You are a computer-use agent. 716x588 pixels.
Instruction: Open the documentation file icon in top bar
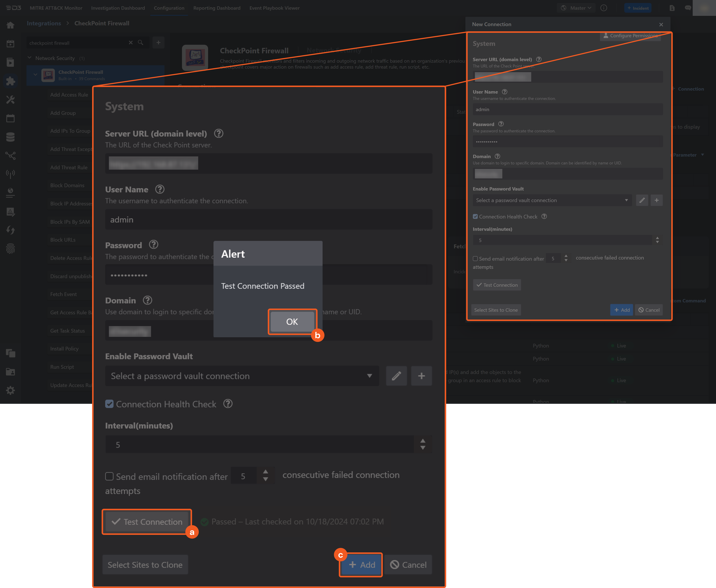[672, 8]
